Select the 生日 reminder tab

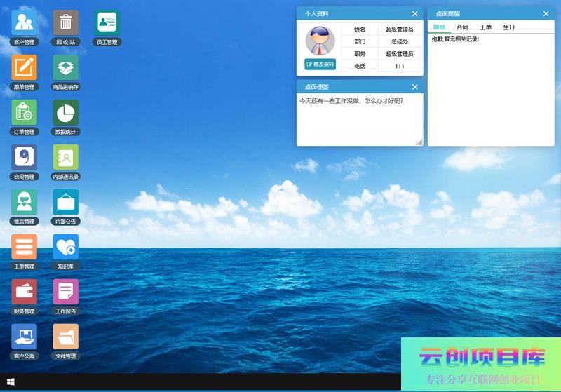coord(508,27)
